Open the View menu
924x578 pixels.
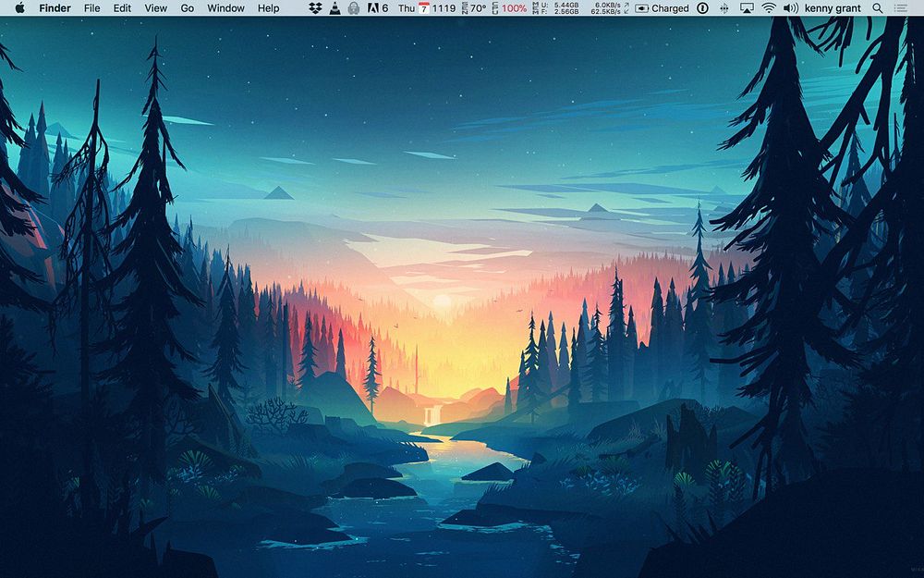coord(155,8)
